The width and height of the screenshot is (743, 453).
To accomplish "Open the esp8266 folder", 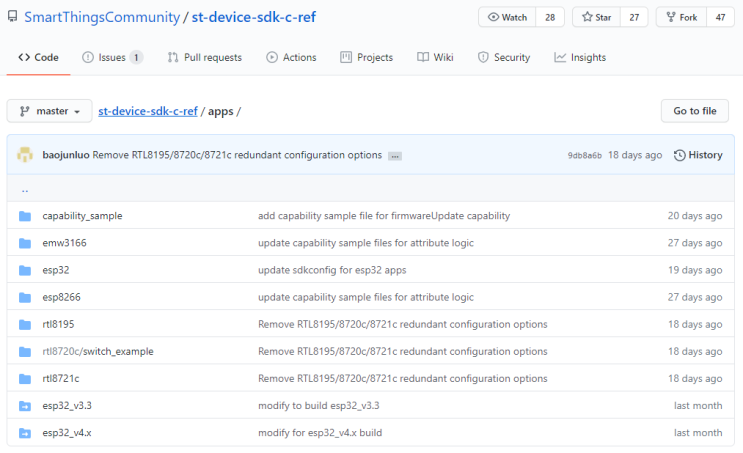I will click(62, 297).
